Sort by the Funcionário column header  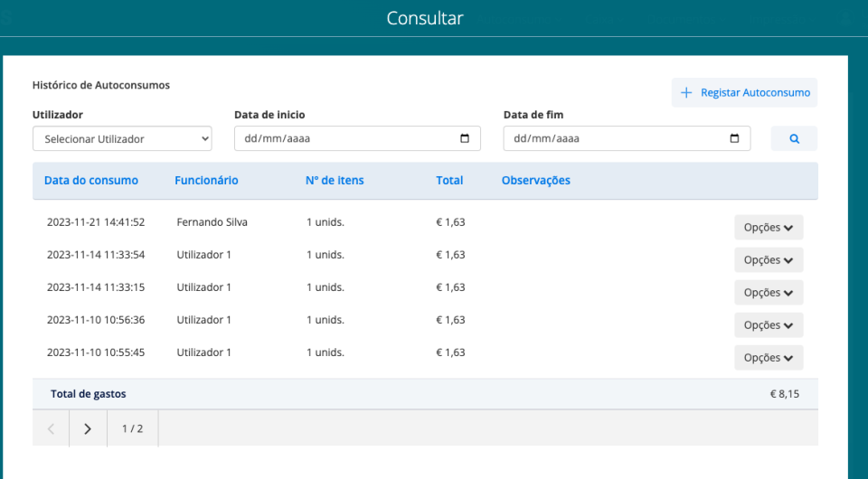(x=206, y=181)
